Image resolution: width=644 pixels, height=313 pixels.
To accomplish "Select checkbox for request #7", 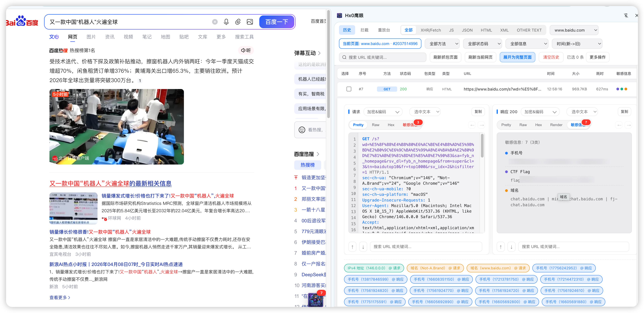I will tap(349, 89).
